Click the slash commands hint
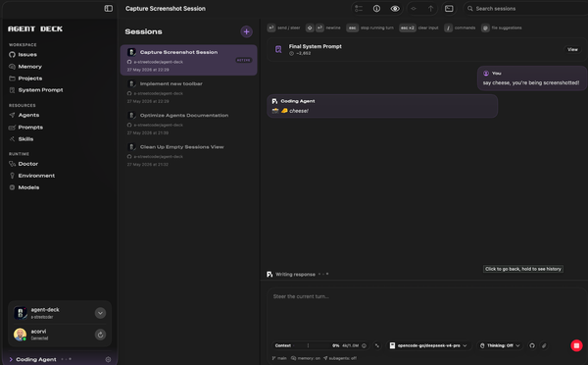This screenshot has height=365, width=588. pos(460,27)
